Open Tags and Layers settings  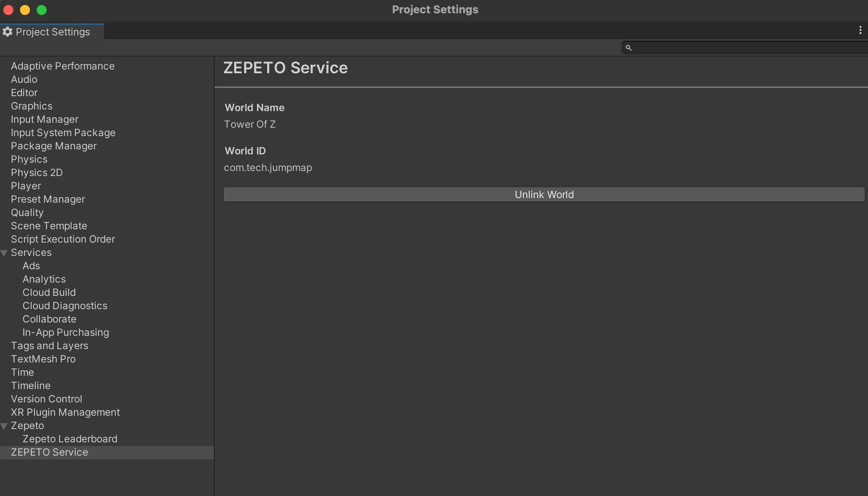point(50,346)
